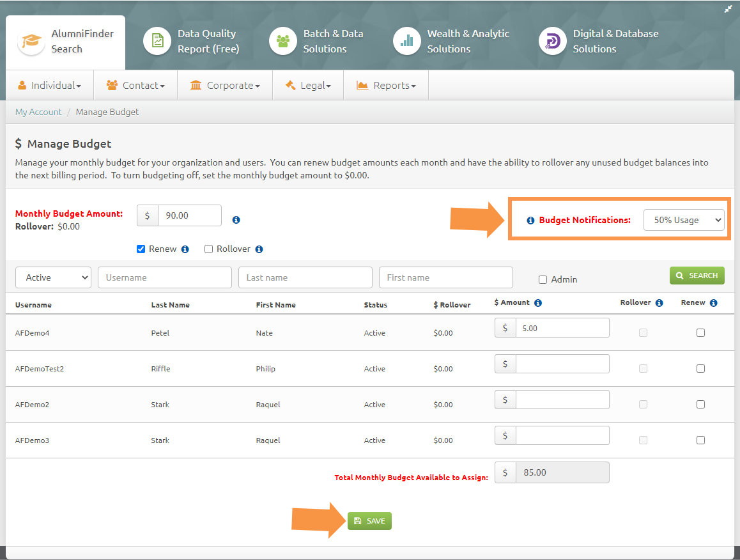Click the info icon beside Budget Notifications
Viewport: 740px width, 560px height.
pyautogui.click(x=530, y=220)
